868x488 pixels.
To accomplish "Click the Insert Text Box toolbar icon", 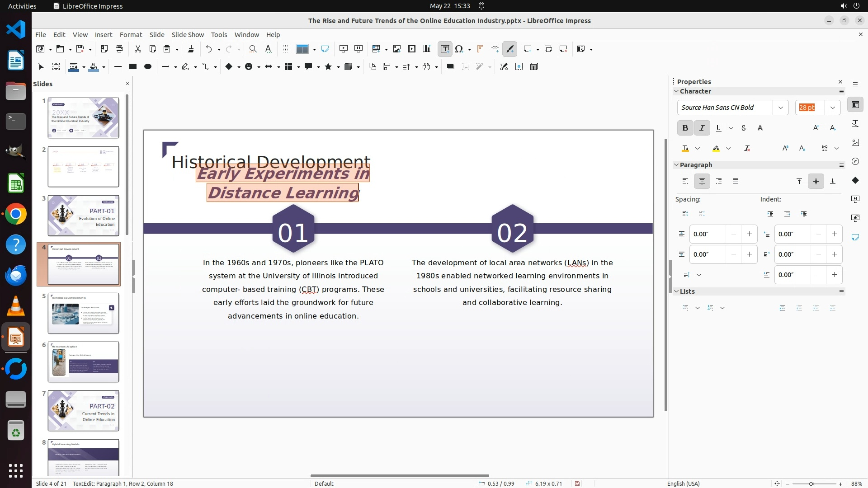I will (445, 49).
